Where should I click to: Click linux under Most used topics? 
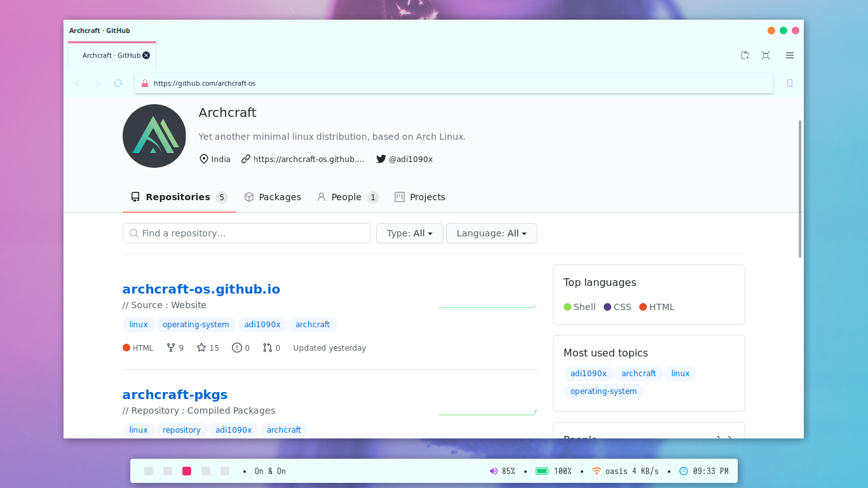coord(681,374)
